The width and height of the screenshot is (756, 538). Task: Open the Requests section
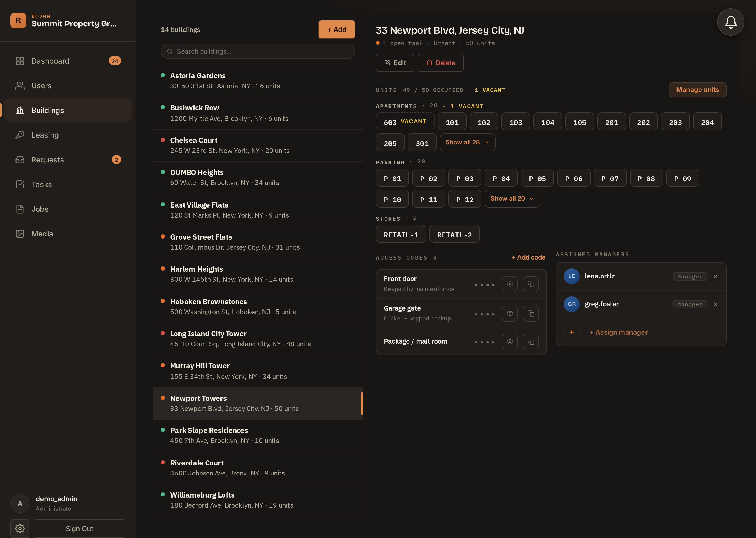coord(68,160)
